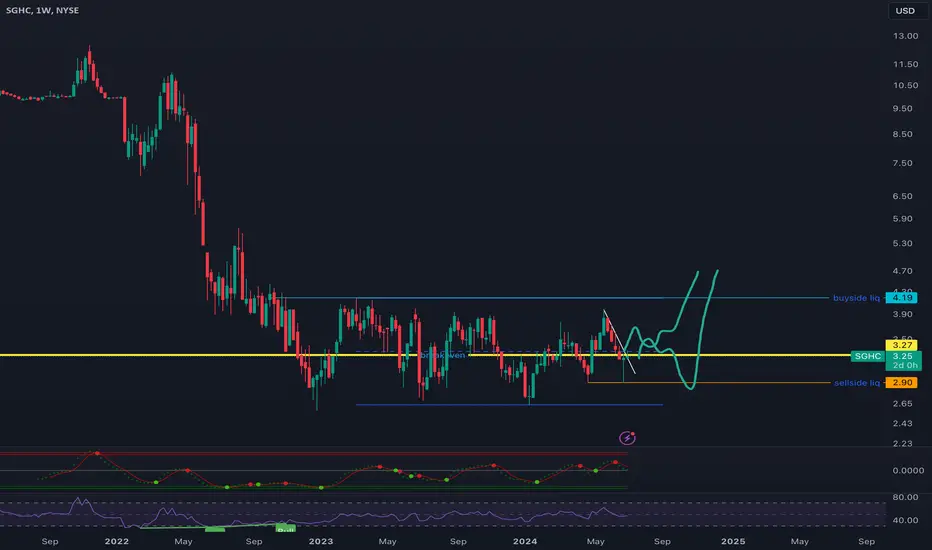Viewport: 932px width, 550px height.
Task: Click the 8.50 price axis label
Action: click(x=902, y=134)
